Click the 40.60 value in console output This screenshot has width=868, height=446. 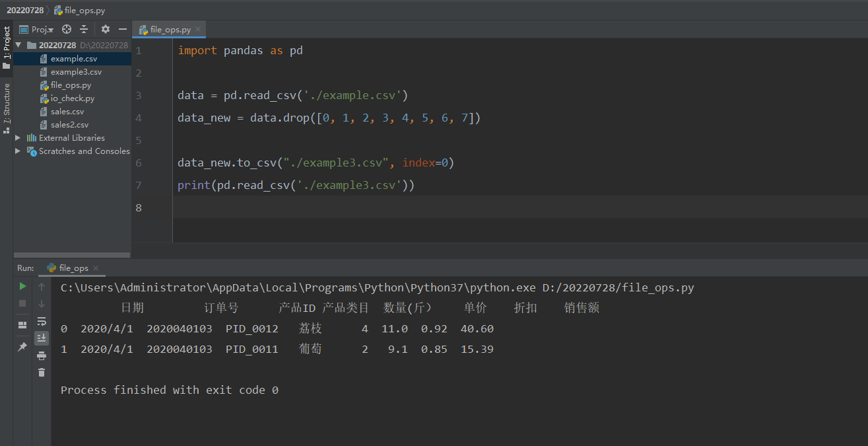[x=477, y=328]
